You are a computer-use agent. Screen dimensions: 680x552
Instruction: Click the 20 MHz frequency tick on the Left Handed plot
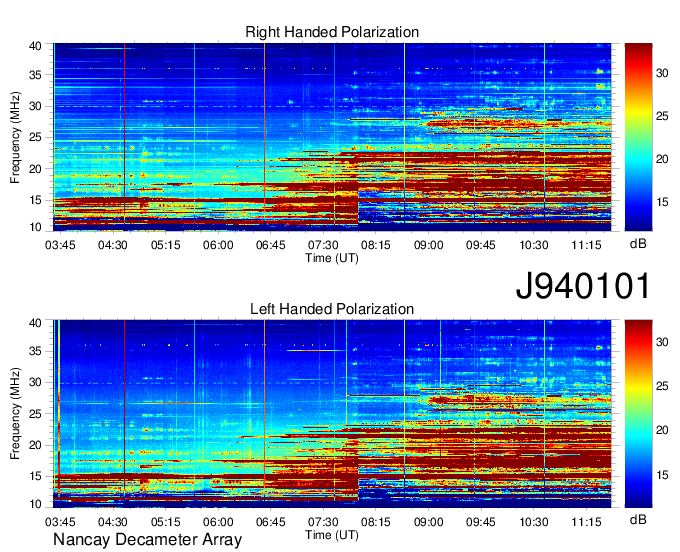pyautogui.click(x=35, y=445)
